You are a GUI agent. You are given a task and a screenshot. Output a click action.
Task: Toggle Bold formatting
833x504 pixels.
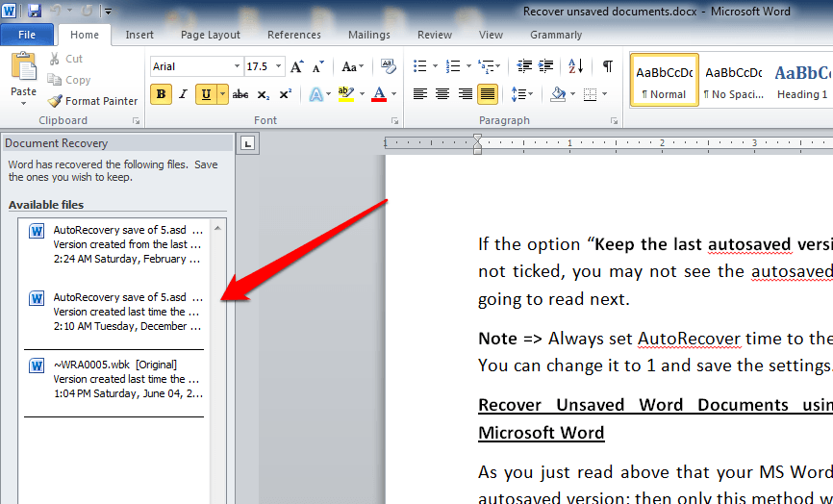click(161, 94)
